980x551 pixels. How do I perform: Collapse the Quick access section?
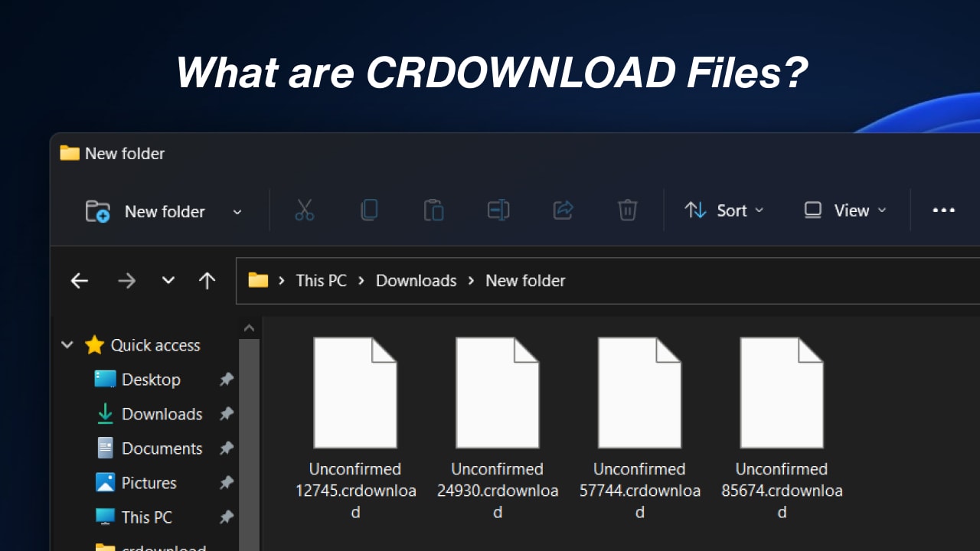point(67,345)
